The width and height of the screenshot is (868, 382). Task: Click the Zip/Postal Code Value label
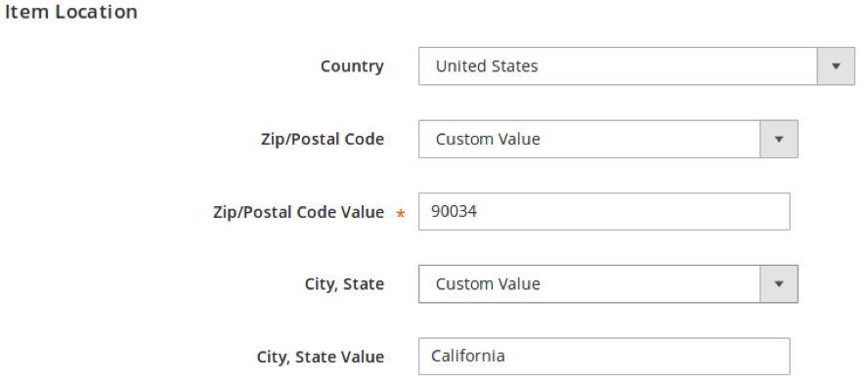(298, 212)
